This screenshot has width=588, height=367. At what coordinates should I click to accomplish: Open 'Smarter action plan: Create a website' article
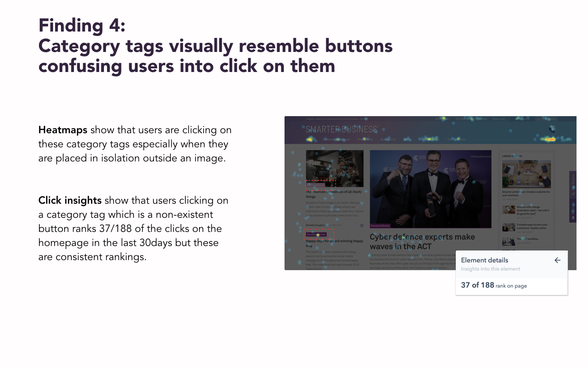point(526,193)
